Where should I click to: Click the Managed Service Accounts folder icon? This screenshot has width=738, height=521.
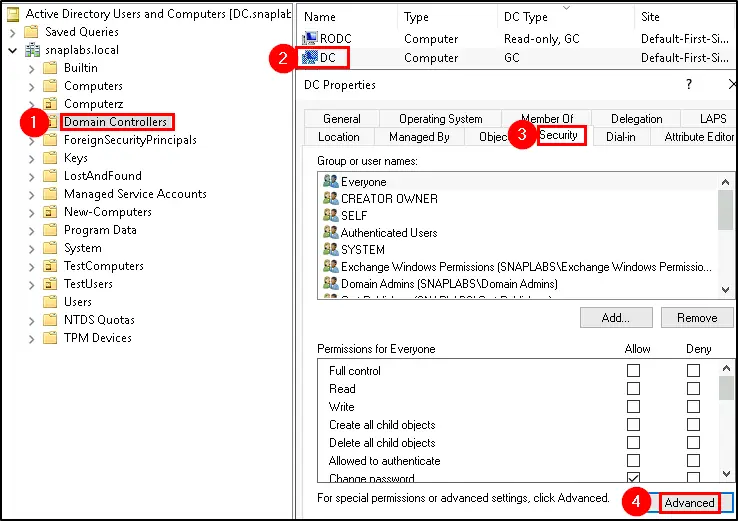[50, 194]
